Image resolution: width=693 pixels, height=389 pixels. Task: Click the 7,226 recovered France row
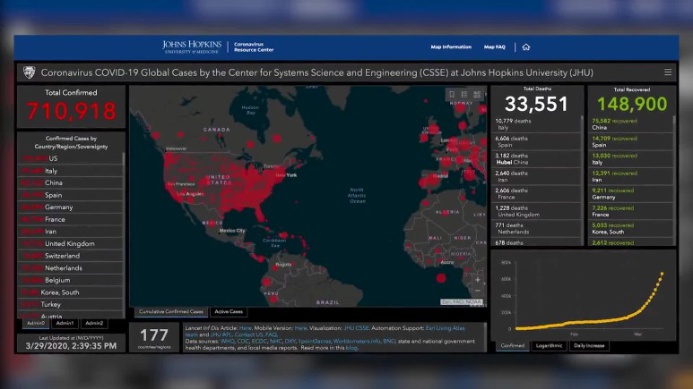pos(630,211)
